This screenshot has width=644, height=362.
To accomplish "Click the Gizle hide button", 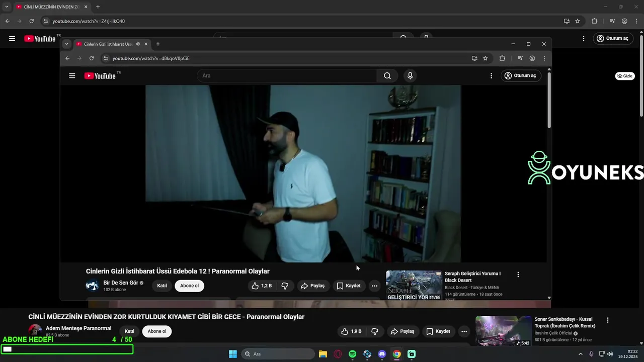I will 625,76.
